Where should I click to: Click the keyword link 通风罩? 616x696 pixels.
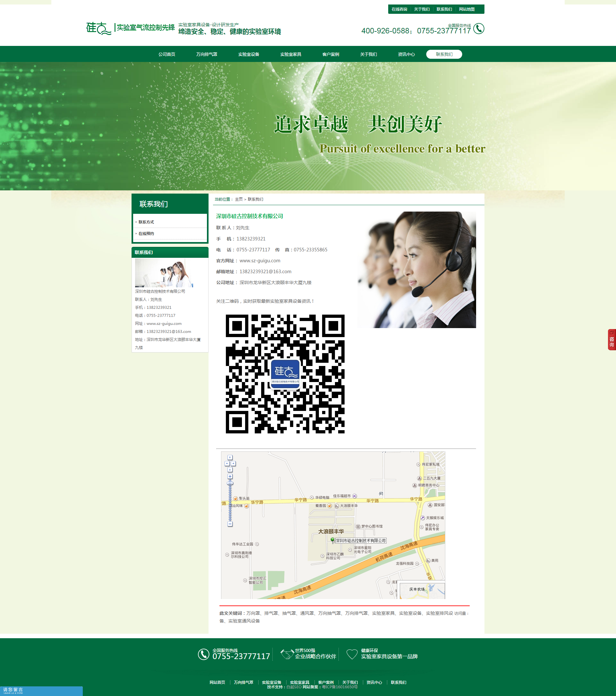click(x=307, y=613)
